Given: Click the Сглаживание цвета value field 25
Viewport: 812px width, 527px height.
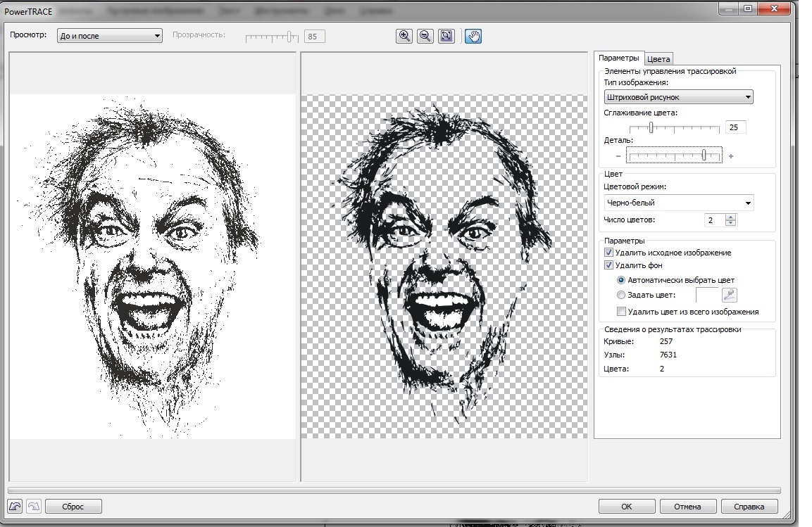Looking at the screenshot, I should click(x=735, y=127).
